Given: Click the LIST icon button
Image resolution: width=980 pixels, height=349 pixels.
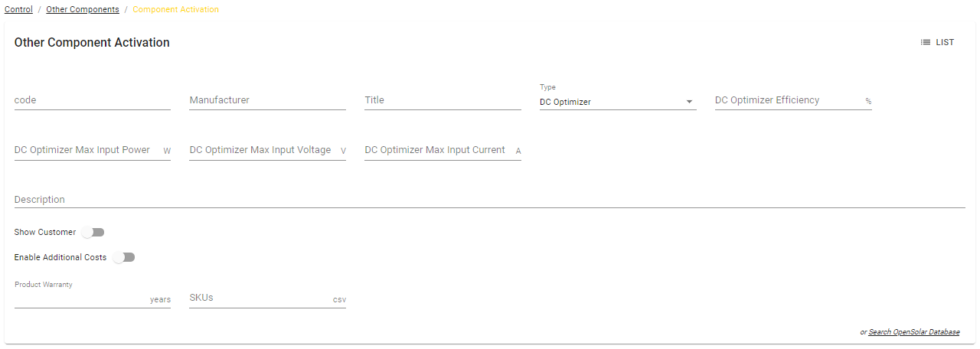Looking at the screenshot, I should tap(937, 43).
